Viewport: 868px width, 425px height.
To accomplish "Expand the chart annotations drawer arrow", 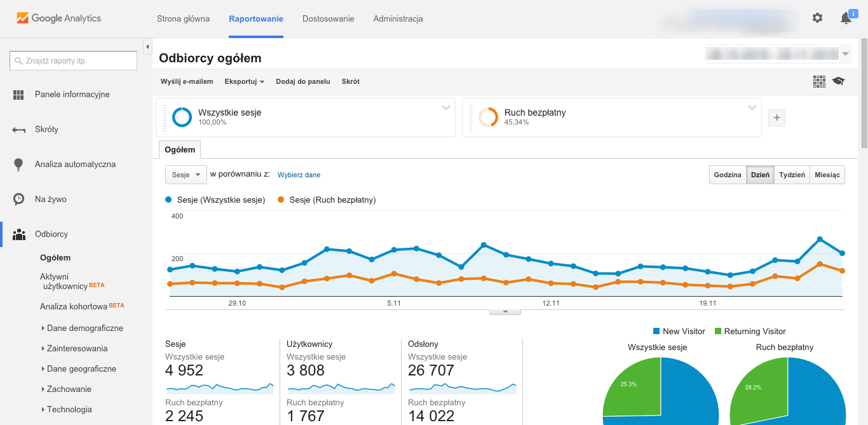I will coord(505,312).
